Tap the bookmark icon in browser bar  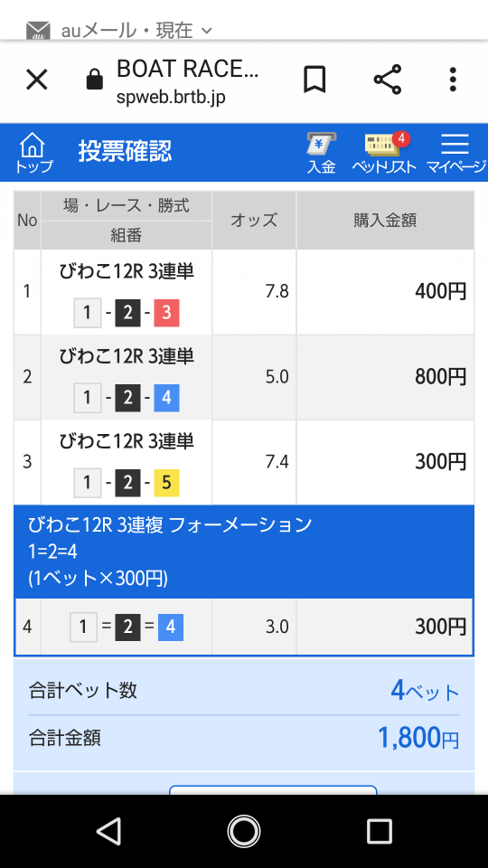[314, 80]
